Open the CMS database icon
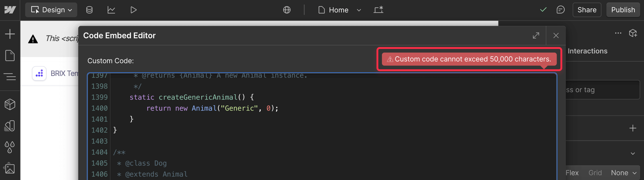The width and height of the screenshot is (644, 180). click(89, 10)
